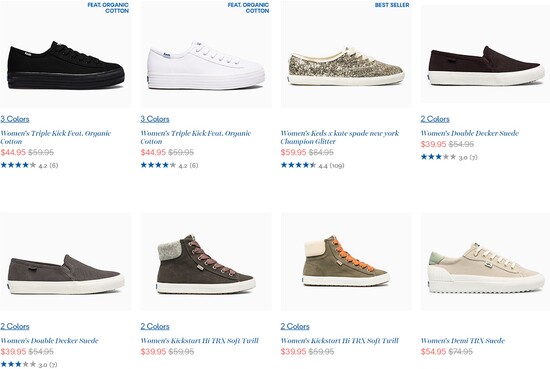View the olive Kickstart Hi with orange laces
This screenshot has width=550, height=369.
pyautogui.click(x=346, y=261)
